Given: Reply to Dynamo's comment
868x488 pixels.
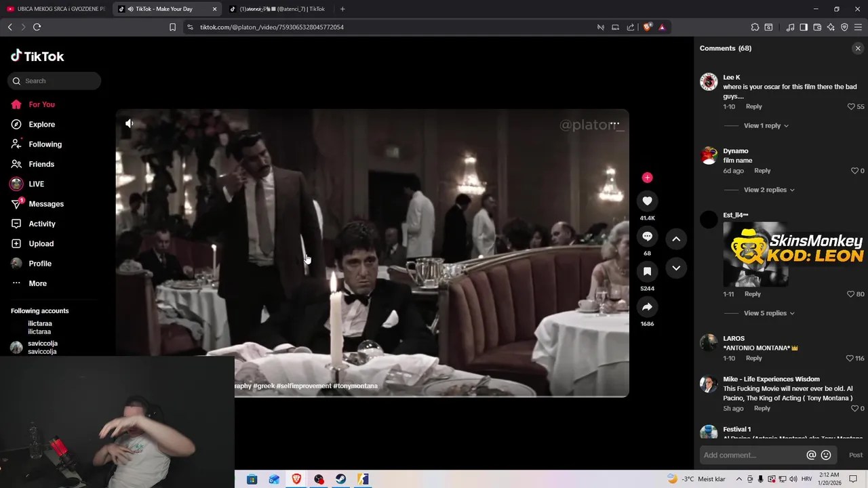Looking at the screenshot, I should click(x=762, y=171).
